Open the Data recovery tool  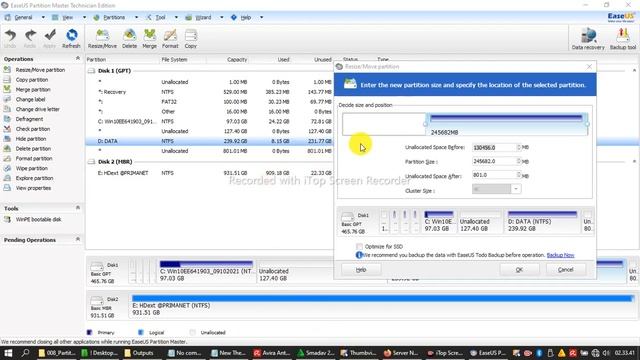[x=588, y=39]
